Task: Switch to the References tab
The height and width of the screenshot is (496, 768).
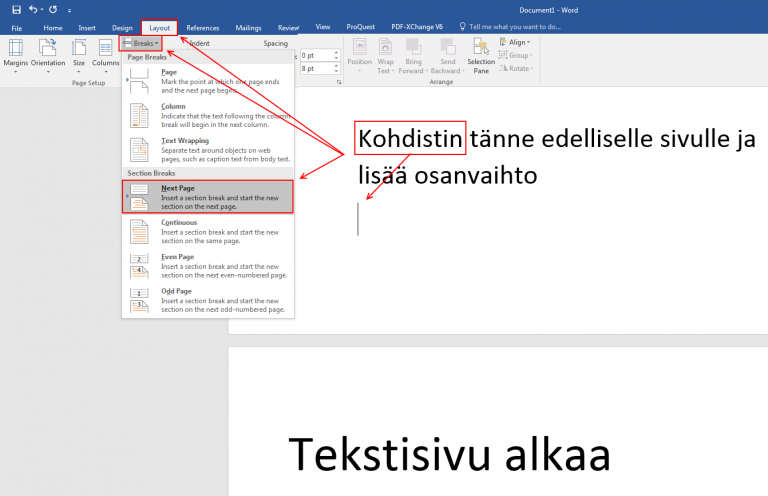Action: point(203,28)
